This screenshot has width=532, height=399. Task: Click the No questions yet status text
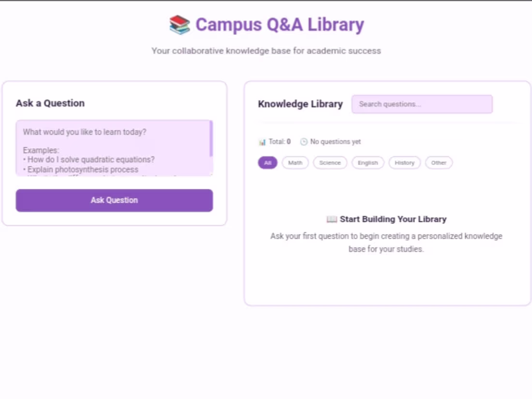point(335,142)
